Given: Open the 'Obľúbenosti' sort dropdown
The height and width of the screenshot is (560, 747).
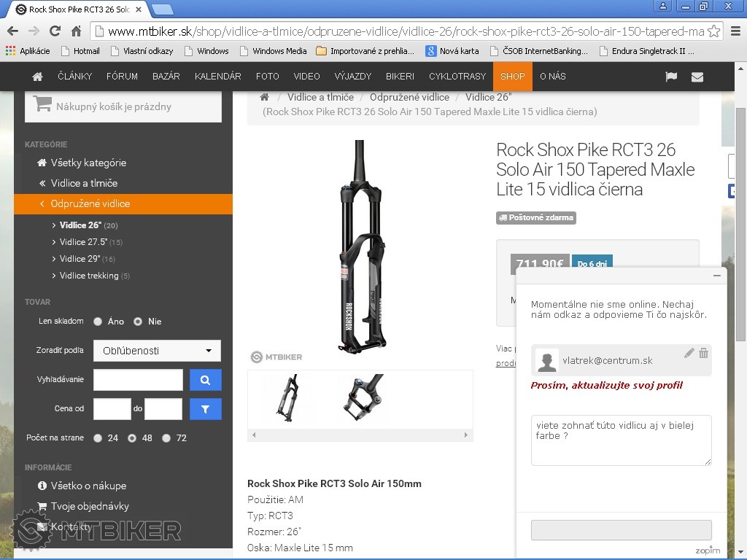Looking at the screenshot, I should [157, 351].
